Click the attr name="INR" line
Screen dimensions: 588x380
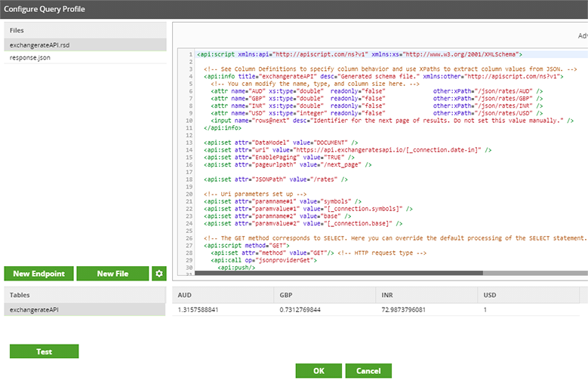pyautogui.click(x=377, y=106)
